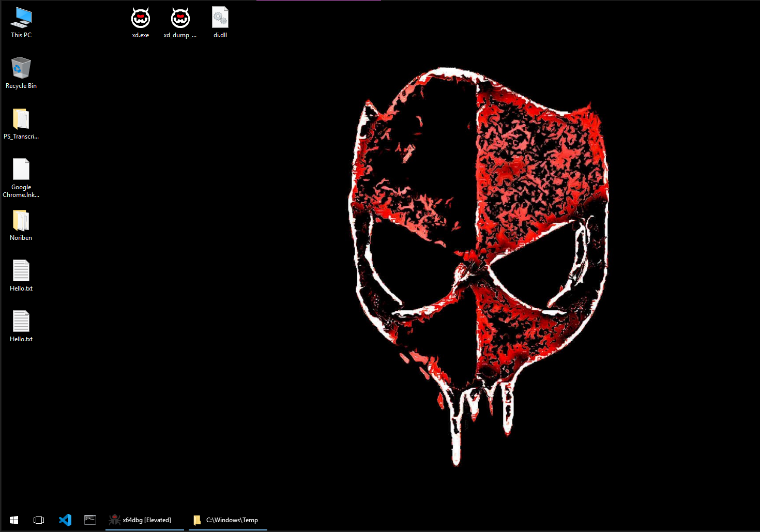Viewport: 760px width, 532px height.
Task: Switch to the C:\Windows\Temp Explorer window
Action: tap(229, 520)
